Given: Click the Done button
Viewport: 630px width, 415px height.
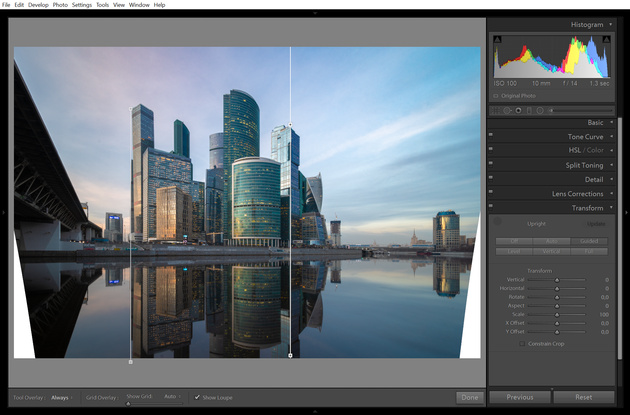Looking at the screenshot, I should click(470, 397).
